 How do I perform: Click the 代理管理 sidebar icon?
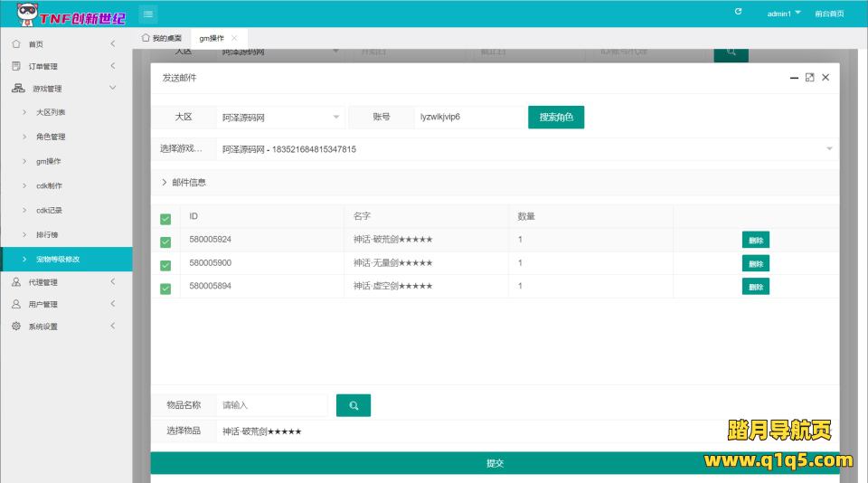point(16,282)
